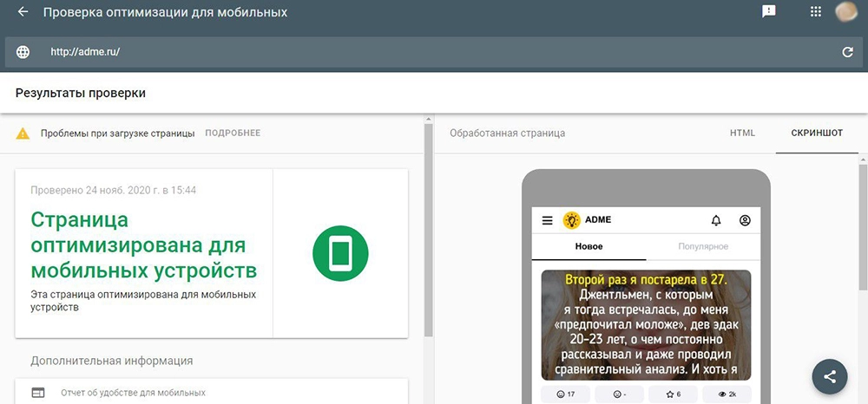Open the hamburger menu in ADME preview
The width and height of the screenshot is (868, 404).
click(547, 220)
